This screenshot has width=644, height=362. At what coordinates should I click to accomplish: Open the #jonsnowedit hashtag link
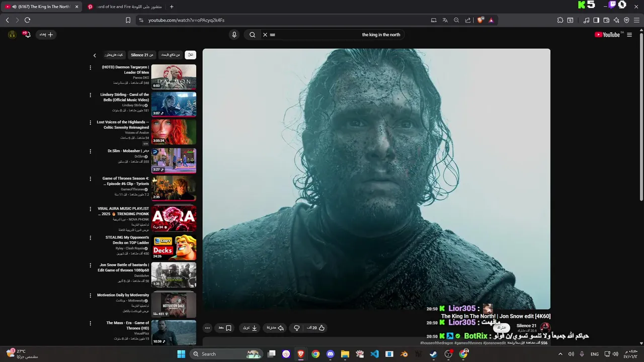(x=494, y=343)
